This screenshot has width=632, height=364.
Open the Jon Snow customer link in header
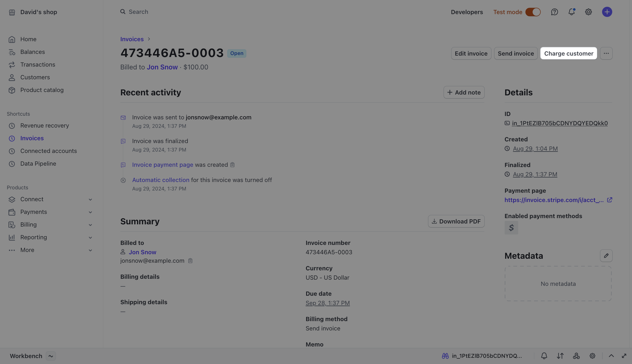(x=162, y=67)
